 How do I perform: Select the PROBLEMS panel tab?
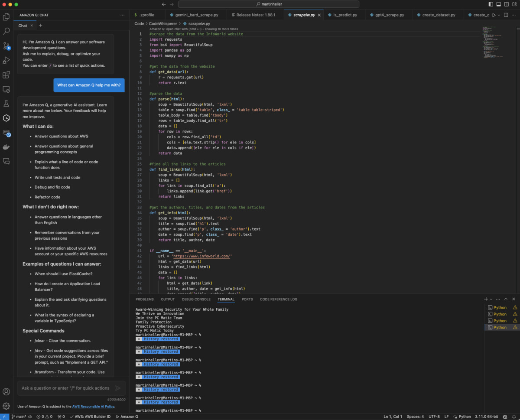pos(144,299)
